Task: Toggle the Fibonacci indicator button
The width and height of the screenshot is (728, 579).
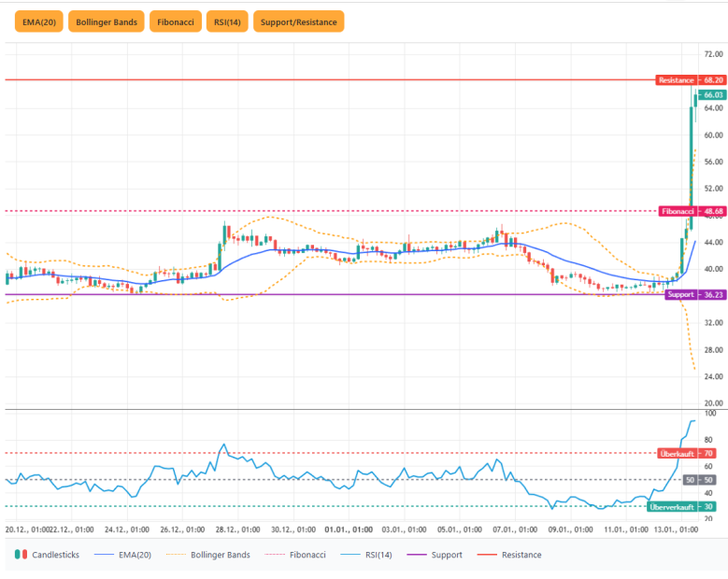Action: point(177,21)
